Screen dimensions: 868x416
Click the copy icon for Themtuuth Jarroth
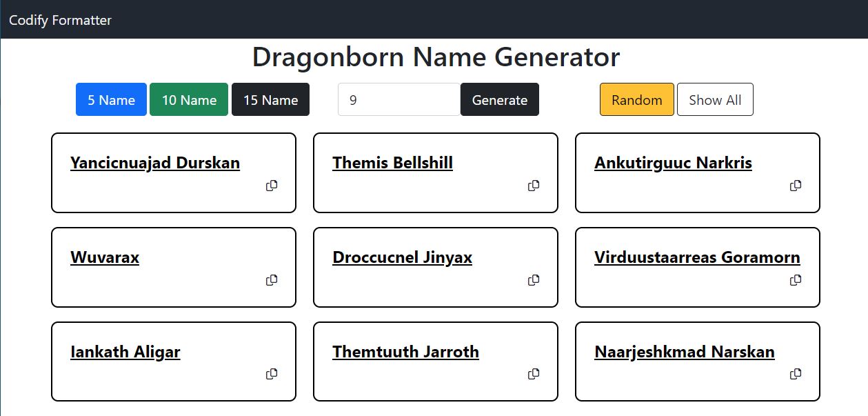(x=534, y=374)
